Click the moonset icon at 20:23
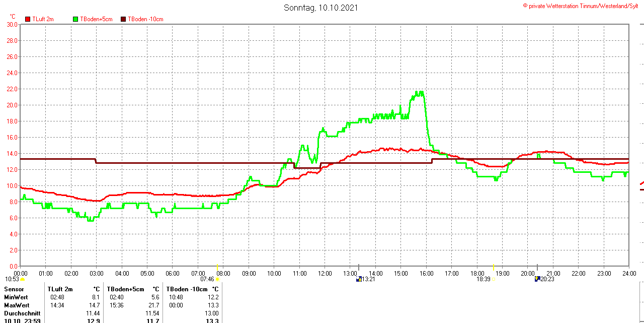 click(537, 279)
